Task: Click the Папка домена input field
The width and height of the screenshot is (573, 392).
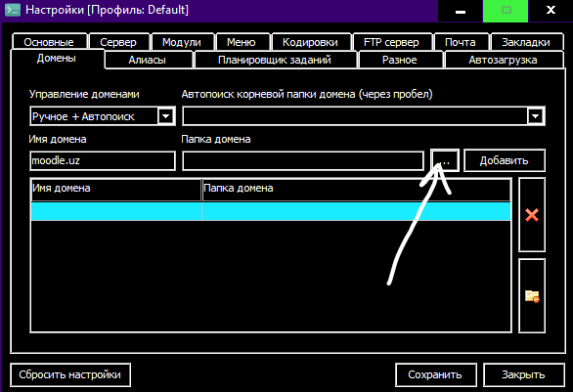Action: 303,160
